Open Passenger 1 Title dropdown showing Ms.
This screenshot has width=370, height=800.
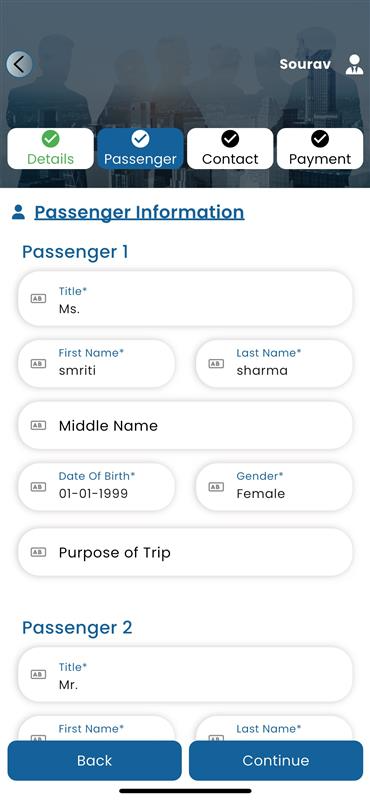click(185, 299)
